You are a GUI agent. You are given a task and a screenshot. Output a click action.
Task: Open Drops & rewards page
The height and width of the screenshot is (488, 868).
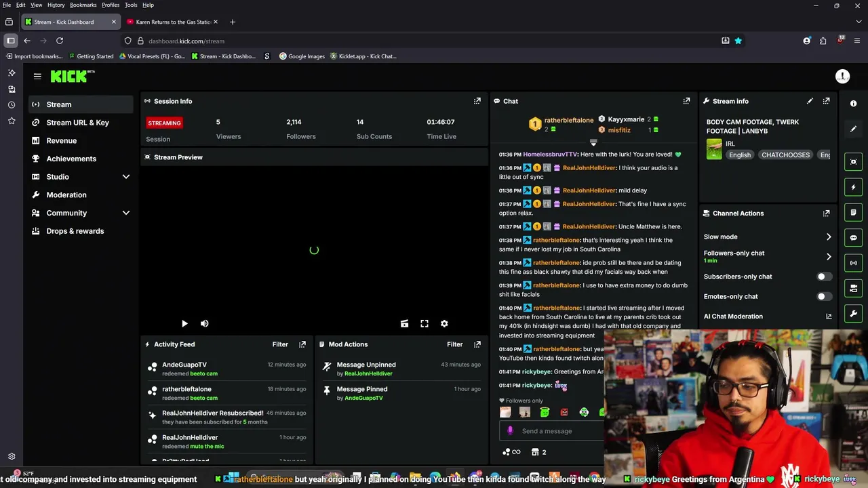tap(81, 231)
